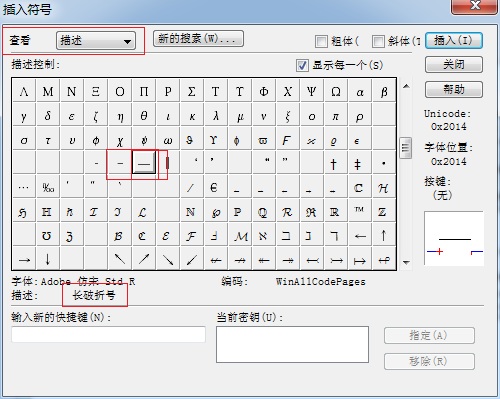Select the ellipsis … symbol
Screen dimensions: 500x399
24,187
